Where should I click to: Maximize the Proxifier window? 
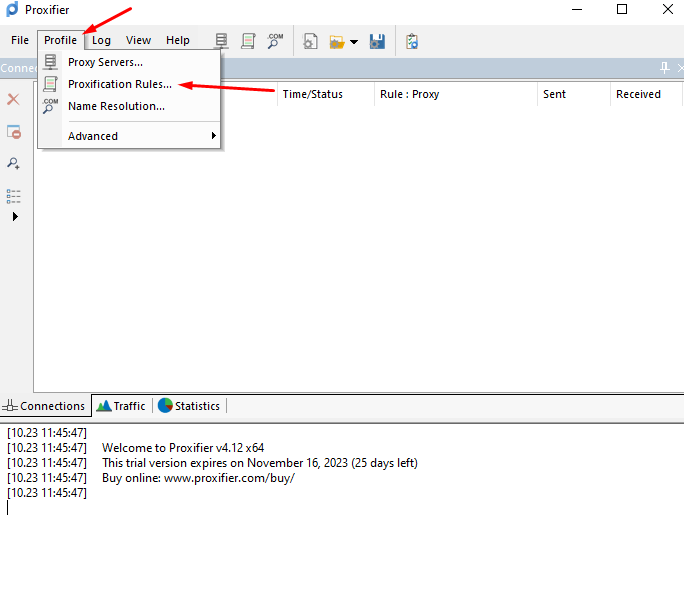[x=622, y=10]
